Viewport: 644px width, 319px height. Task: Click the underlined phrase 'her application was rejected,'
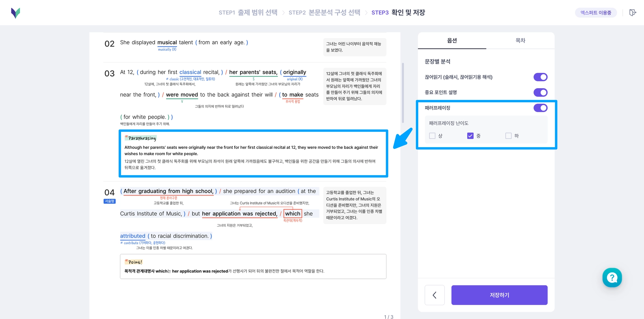(240, 214)
